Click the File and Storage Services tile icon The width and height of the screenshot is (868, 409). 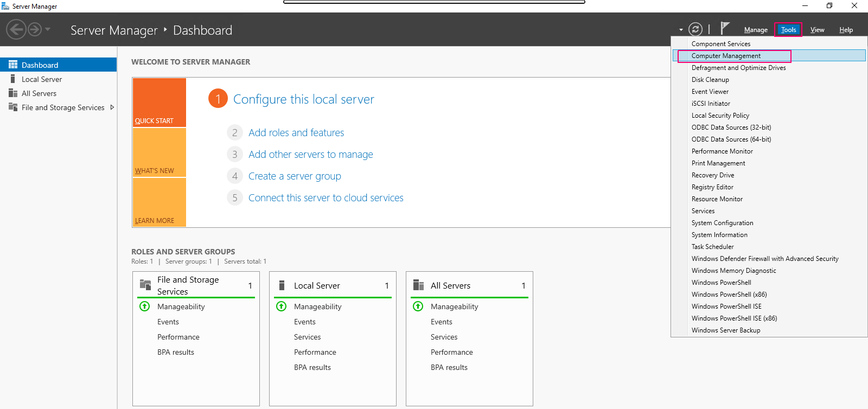pos(145,285)
